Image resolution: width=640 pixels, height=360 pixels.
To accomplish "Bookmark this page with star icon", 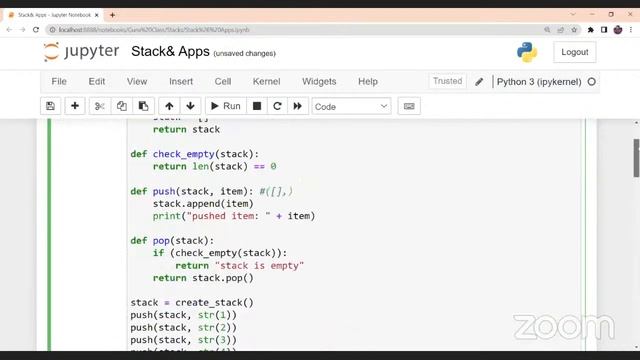I will pos(574,30).
